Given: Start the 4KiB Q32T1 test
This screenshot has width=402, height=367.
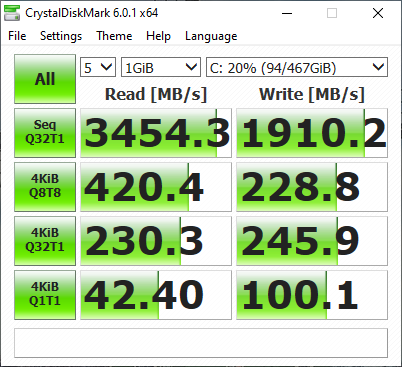Looking at the screenshot, I should point(45,241).
